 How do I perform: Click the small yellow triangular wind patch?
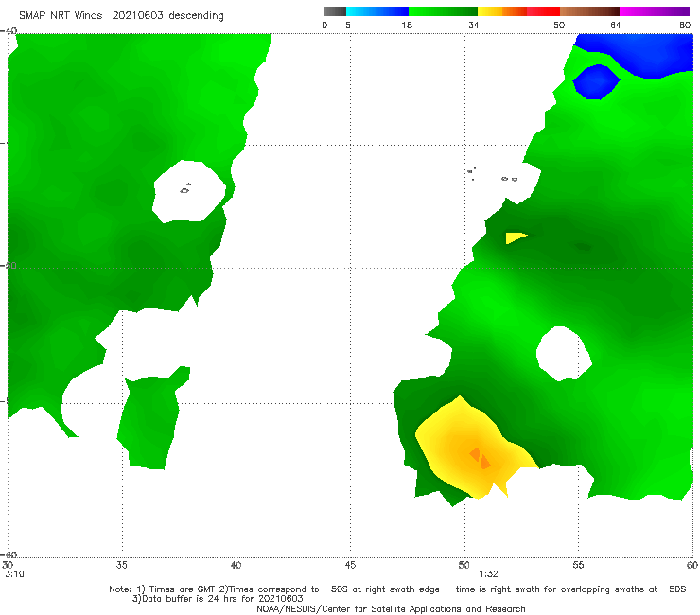click(514, 237)
